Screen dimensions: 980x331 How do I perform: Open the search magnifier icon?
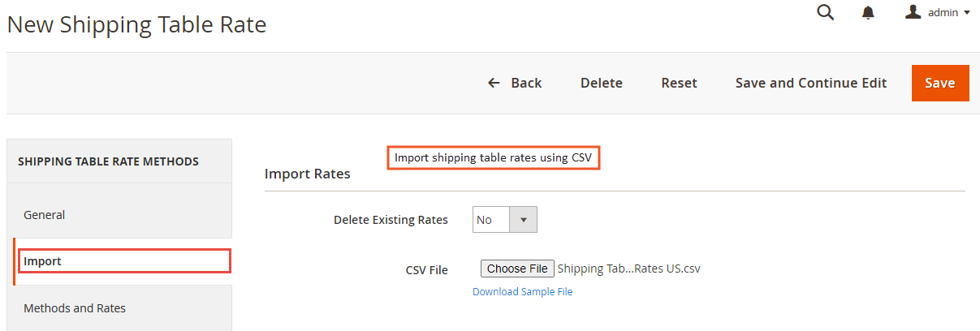[826, 12]
